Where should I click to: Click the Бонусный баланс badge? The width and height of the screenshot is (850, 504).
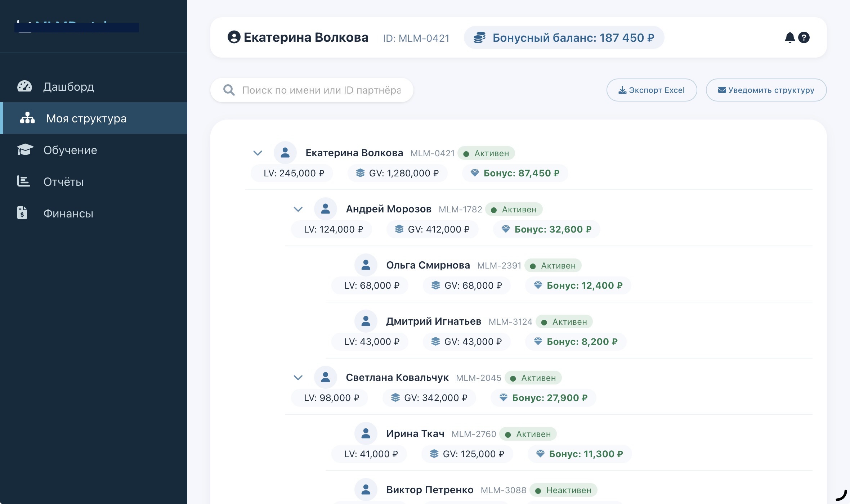[x=573, y=37]
